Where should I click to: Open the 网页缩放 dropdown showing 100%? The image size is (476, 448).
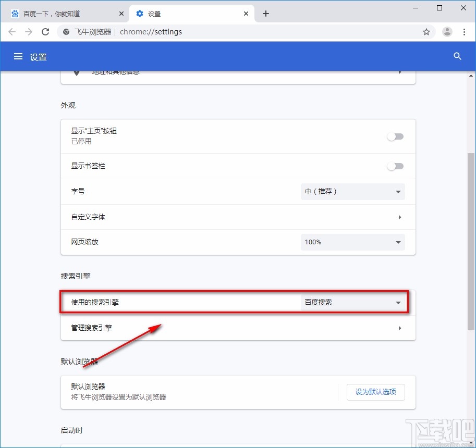pyautogui.click(x=352, y=242)
